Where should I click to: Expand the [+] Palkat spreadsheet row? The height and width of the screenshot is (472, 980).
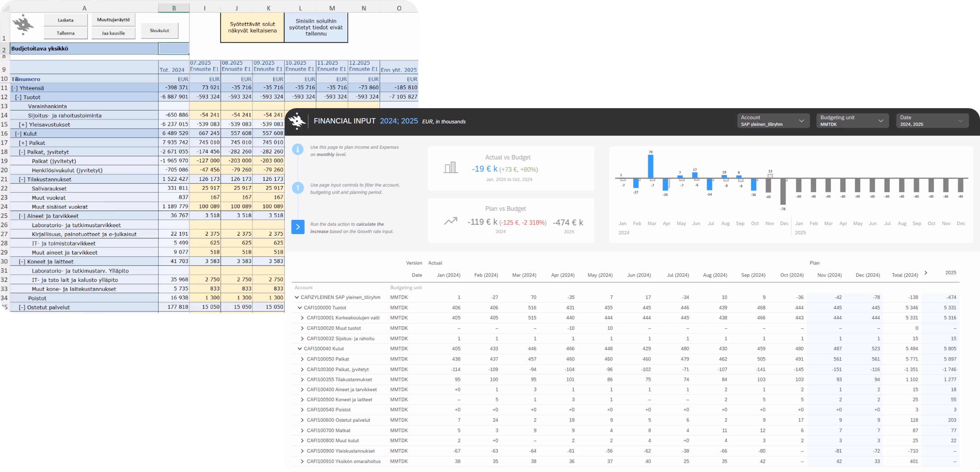tap(22, 143)
